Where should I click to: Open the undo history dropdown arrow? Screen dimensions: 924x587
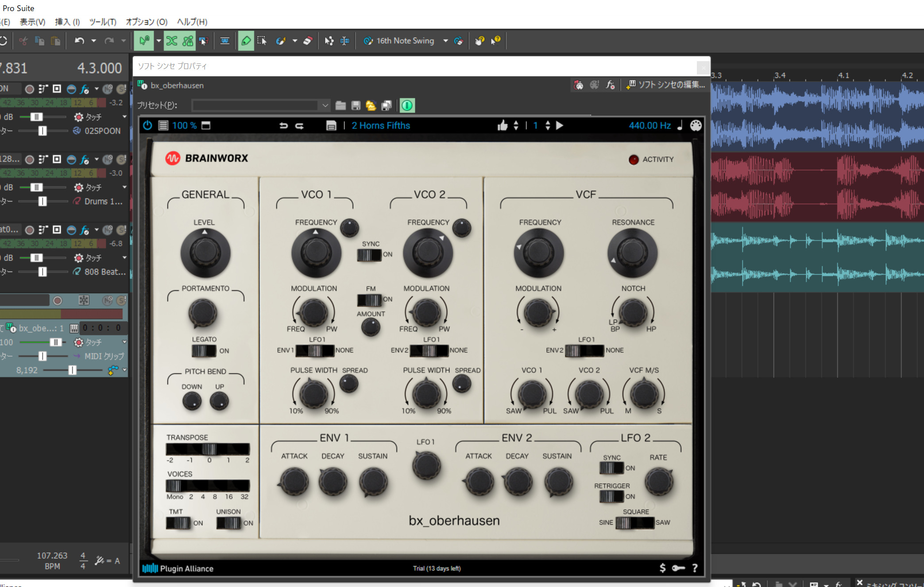coord(93,41)
